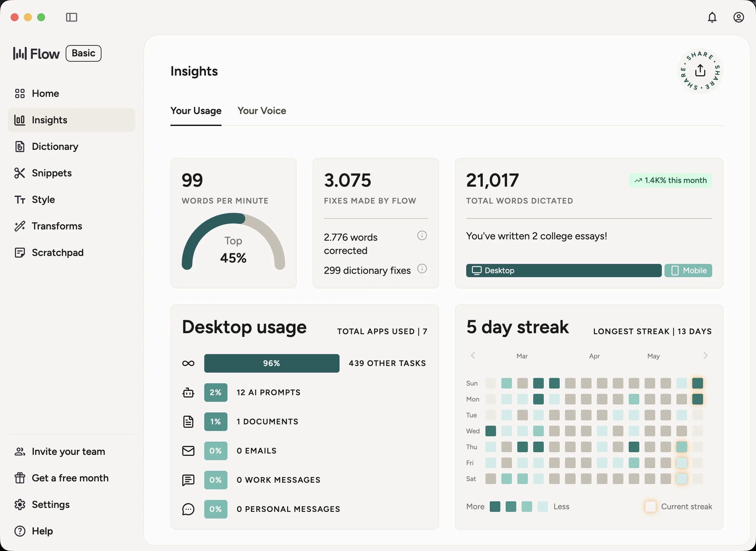Switch to the Your Usage tab
Image resolution: width=756 pixels, height=551 pixels.
196,111
